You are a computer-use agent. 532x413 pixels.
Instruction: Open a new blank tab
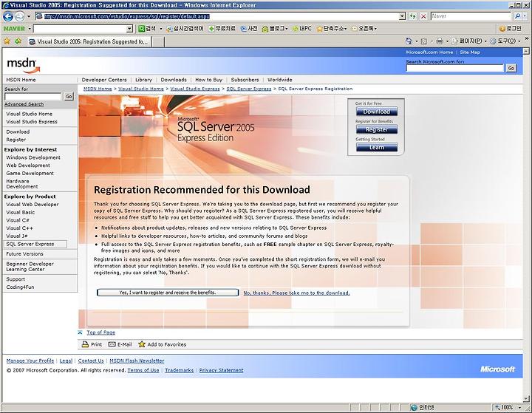coord(158,41)
